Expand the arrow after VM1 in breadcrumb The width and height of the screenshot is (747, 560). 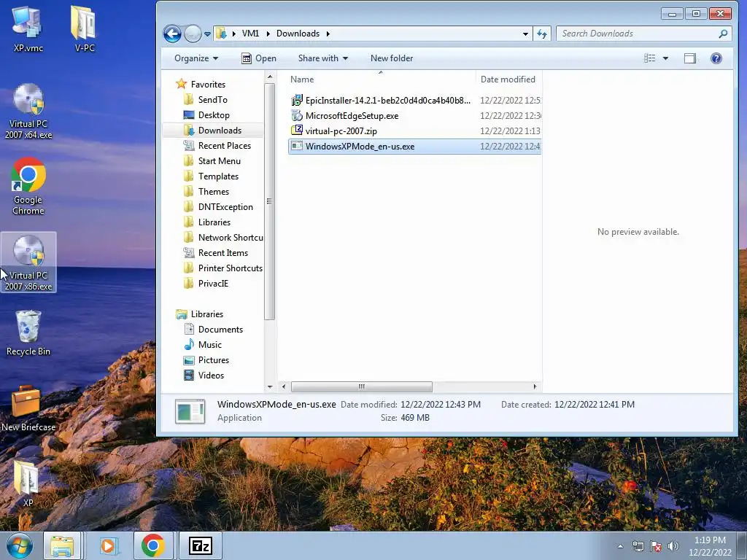(x=268, y=34)
